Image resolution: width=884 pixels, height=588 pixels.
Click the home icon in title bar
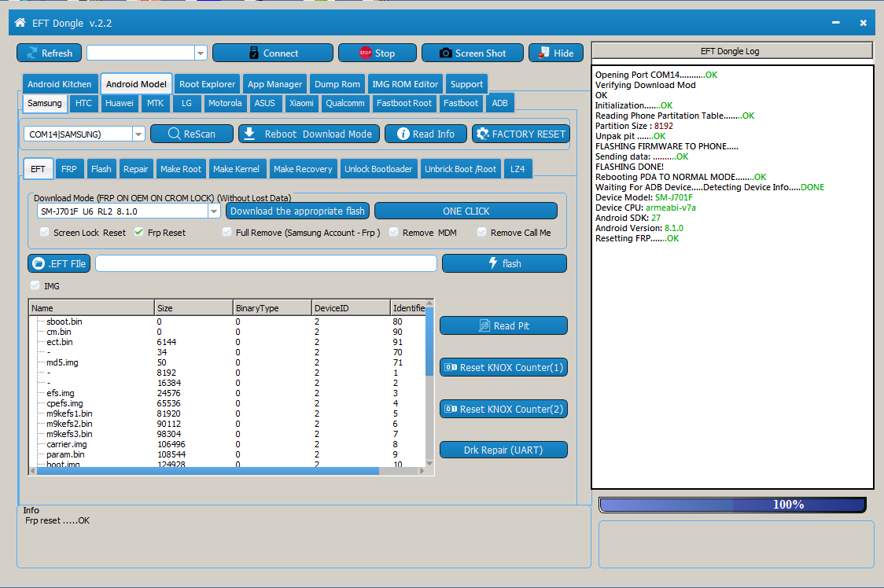click(20, 23)
